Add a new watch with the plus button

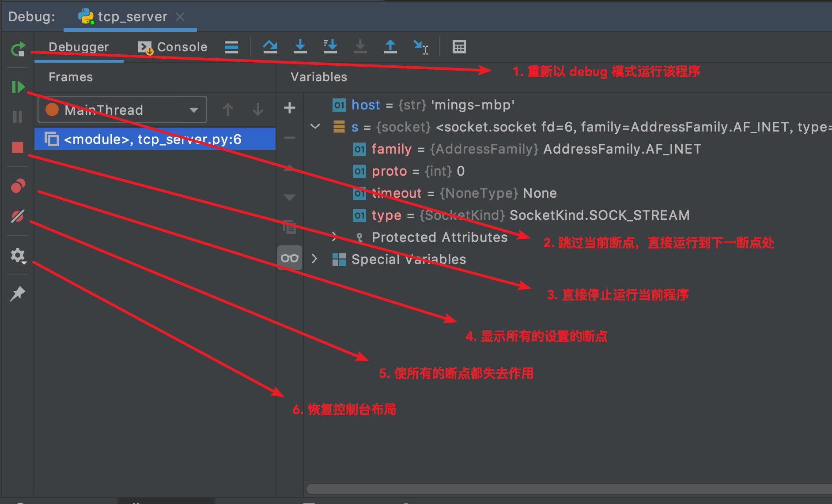click(x=290, y=108)
